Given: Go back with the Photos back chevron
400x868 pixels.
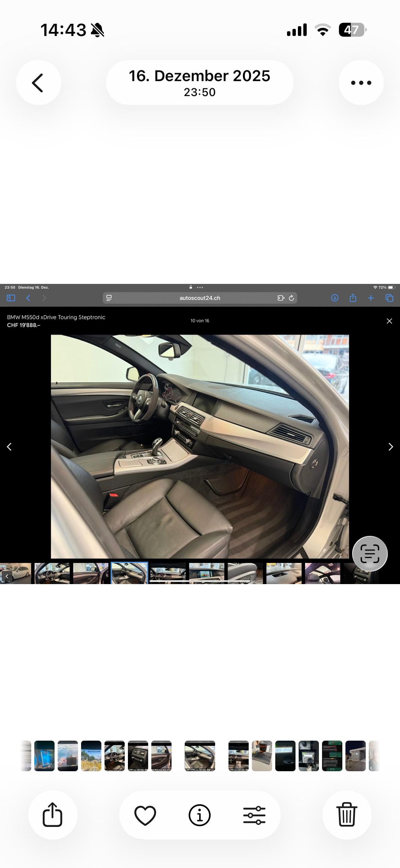Looking at the screenshot, I should tap(38, 83).
